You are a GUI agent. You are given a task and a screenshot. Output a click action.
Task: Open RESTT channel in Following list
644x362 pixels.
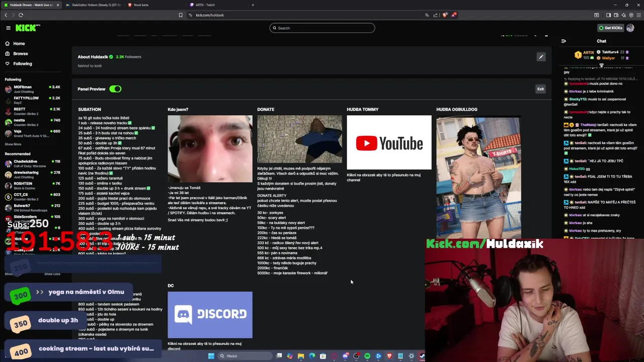[32, 111]
